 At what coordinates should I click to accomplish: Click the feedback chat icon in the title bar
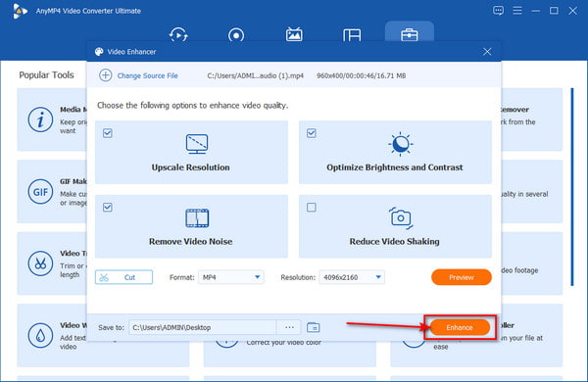coord(498,11)
